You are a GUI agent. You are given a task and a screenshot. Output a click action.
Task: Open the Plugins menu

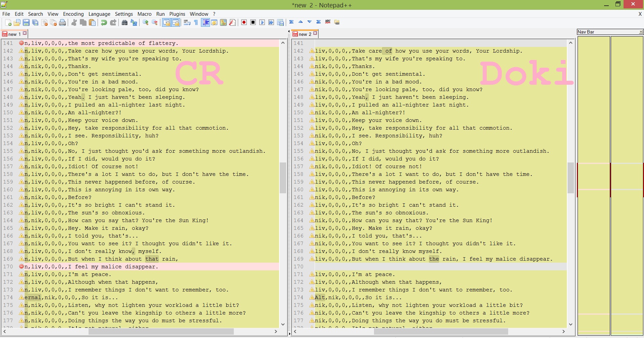tap(177, 14)
